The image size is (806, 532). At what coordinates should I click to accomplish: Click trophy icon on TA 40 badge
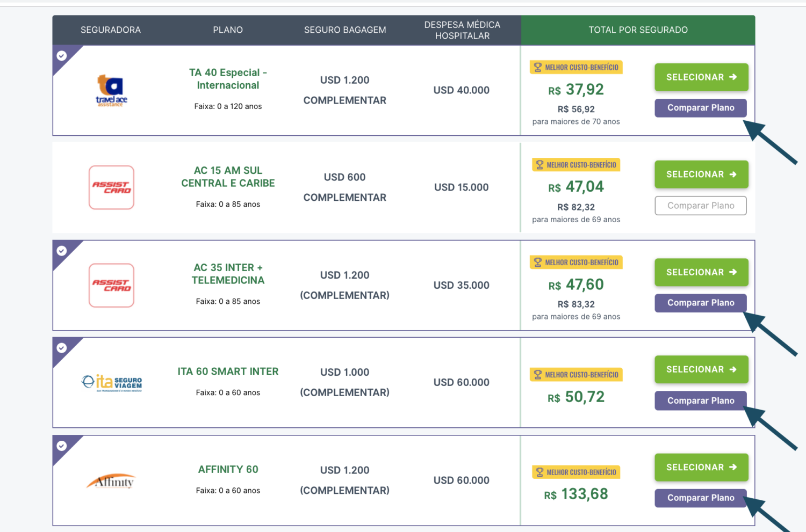[x=537, y=67]
